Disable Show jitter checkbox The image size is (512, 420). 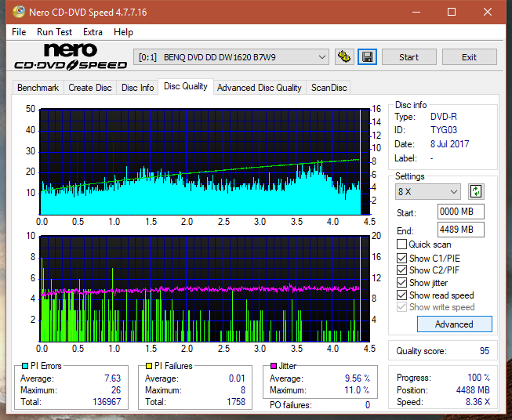coord(401,283)
